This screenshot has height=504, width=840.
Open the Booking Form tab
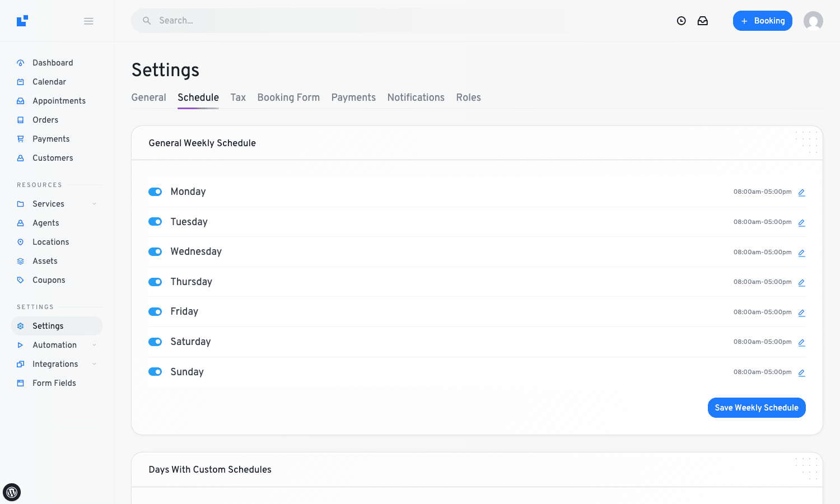288,97
